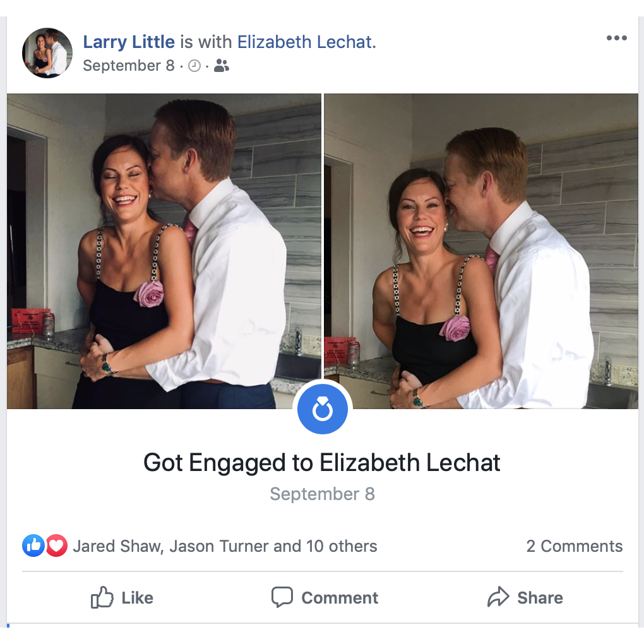Click the red heart reaction icon
Viewport: 644px width, 644px height.
pos(56,546)
